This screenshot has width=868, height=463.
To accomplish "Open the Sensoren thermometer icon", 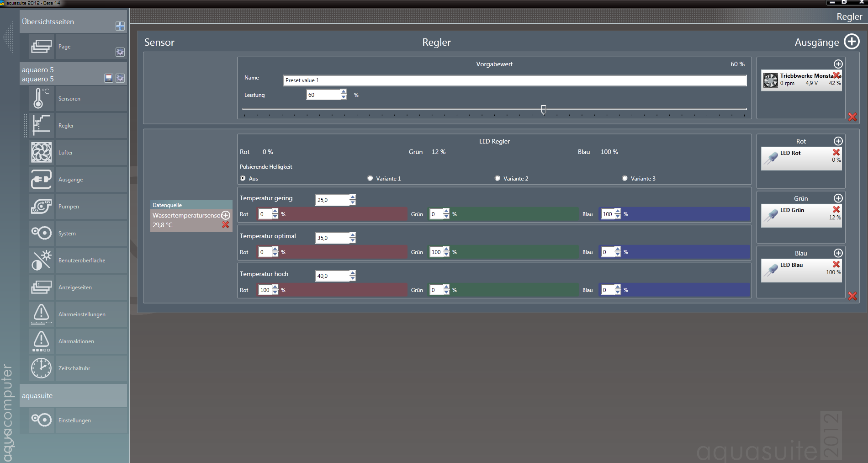I will [x=41, y=98].
